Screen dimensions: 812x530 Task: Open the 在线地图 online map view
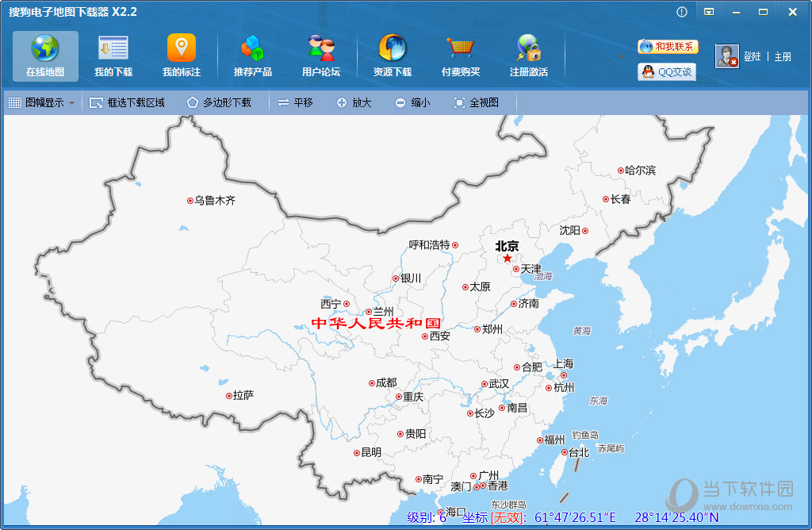(x=45, y=56)
